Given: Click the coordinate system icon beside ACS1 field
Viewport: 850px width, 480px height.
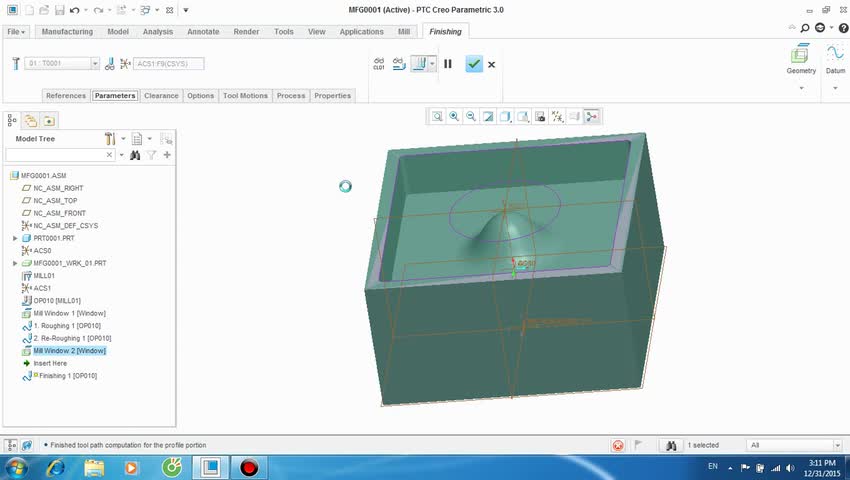Looking at the screenshot, I should [125, 63].
